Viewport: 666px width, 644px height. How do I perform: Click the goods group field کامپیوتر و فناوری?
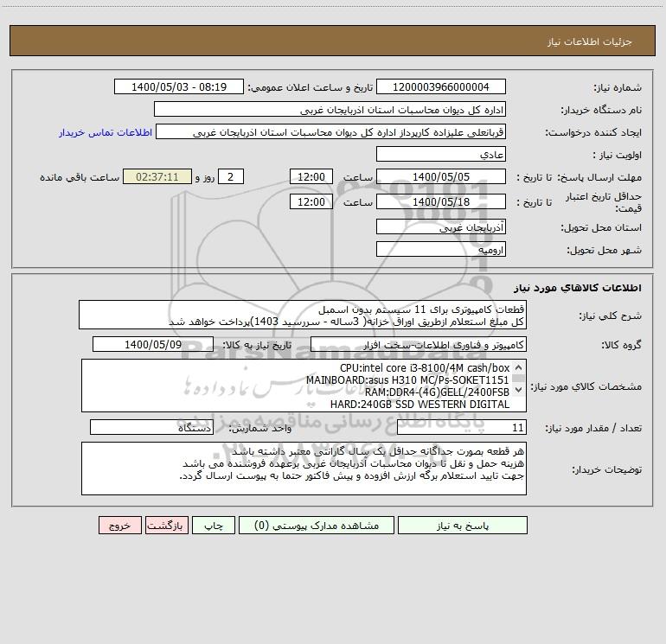point(419,345)
